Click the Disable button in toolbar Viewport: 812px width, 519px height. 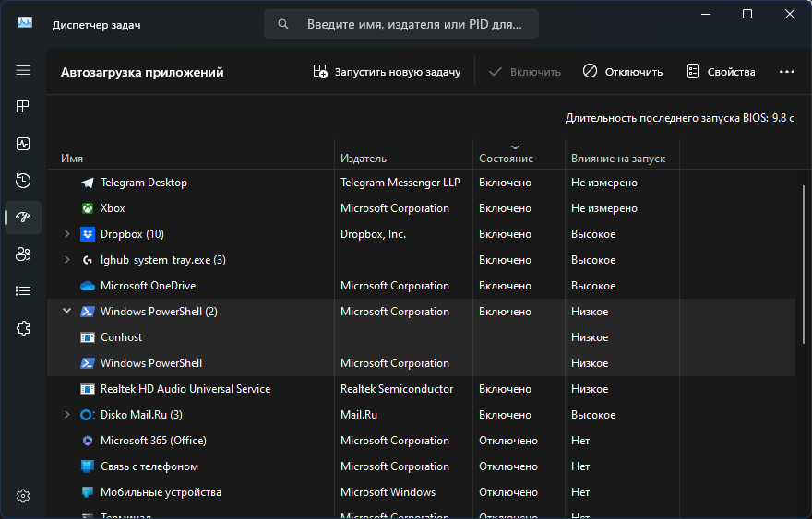(x=623, y=72)
